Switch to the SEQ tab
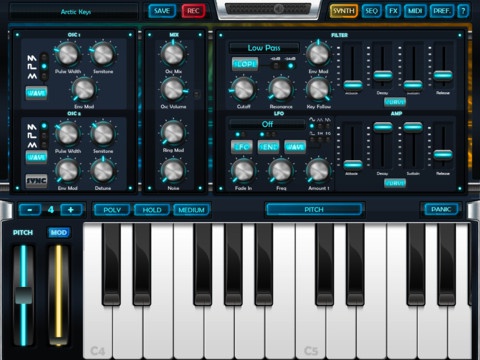 click(x=371, y=11)
